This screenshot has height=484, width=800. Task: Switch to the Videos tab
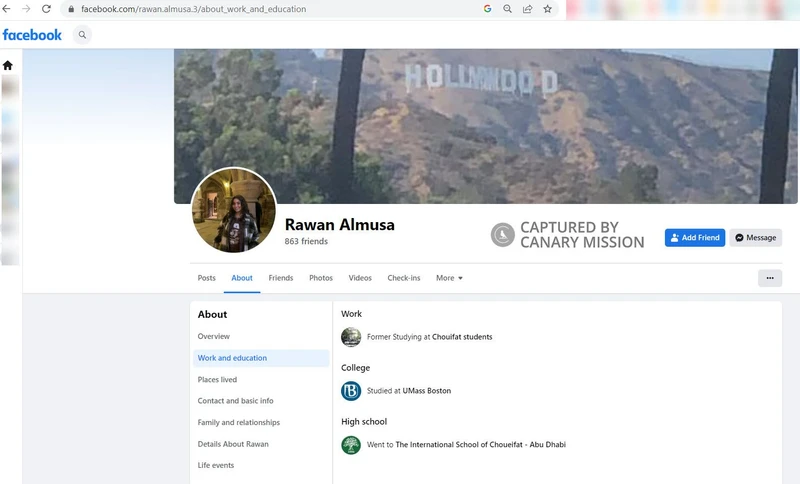[x=360, y=278]
